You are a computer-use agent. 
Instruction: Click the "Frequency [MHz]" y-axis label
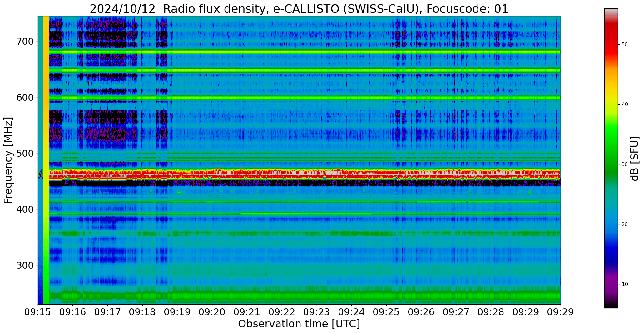(8, 160)
